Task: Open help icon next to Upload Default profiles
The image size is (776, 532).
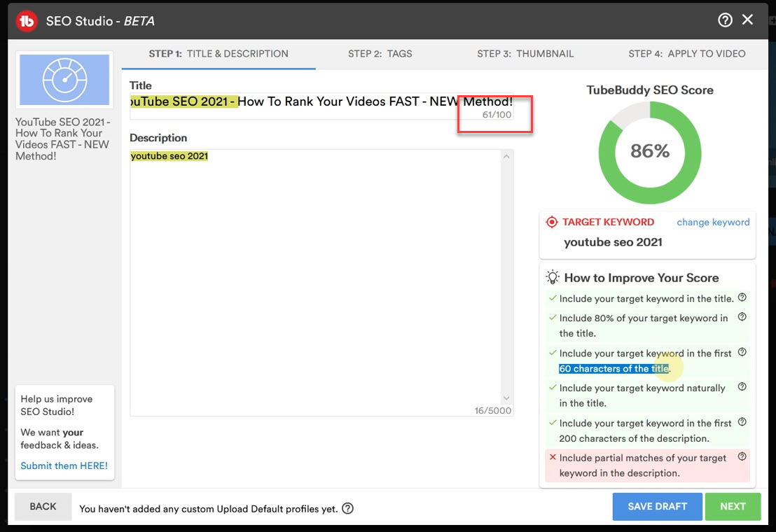Action: point(347,508)
